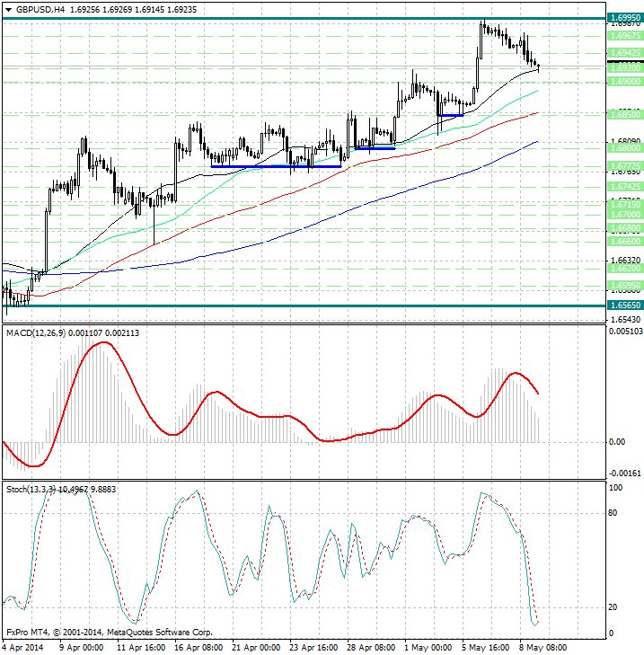This screenshot has height=655, width=644.
Task: Click the MACD scale value 0.005103
Action: coord(626,332)
